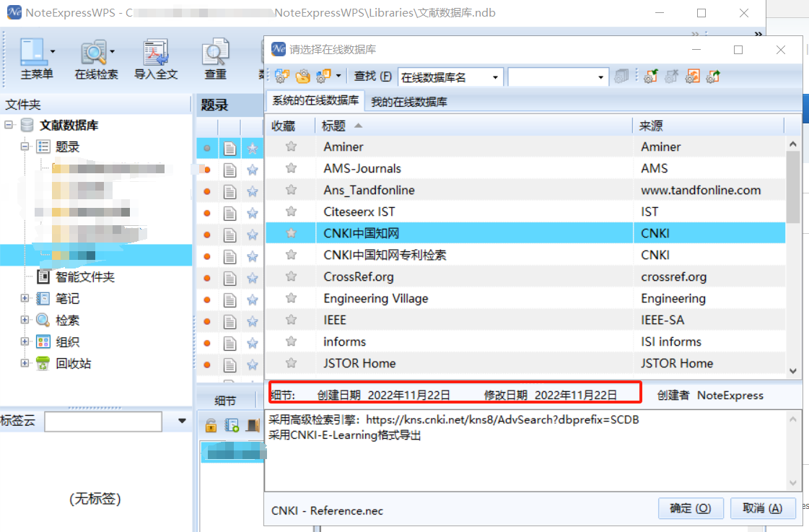Click gear icon with green arrow in dialog toolbar

pos(651,77)
